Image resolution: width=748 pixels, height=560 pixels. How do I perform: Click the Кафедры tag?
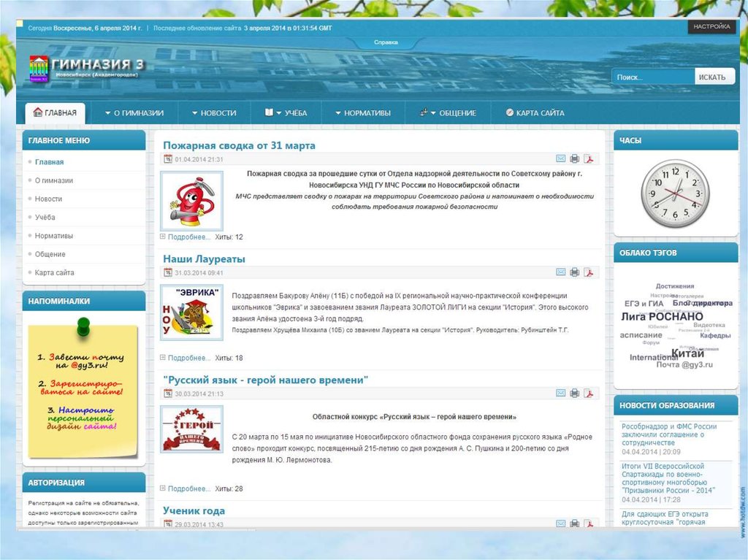716,335
